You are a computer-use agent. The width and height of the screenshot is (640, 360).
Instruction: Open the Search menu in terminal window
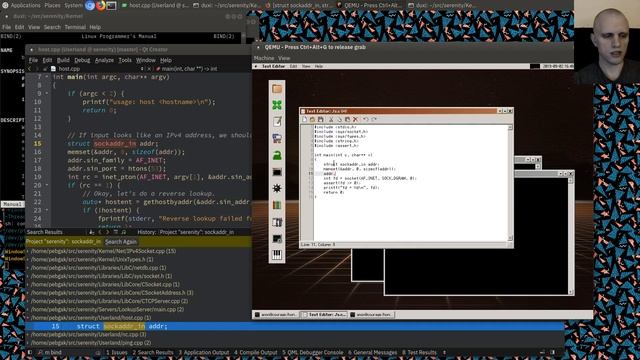pos(52,27)
